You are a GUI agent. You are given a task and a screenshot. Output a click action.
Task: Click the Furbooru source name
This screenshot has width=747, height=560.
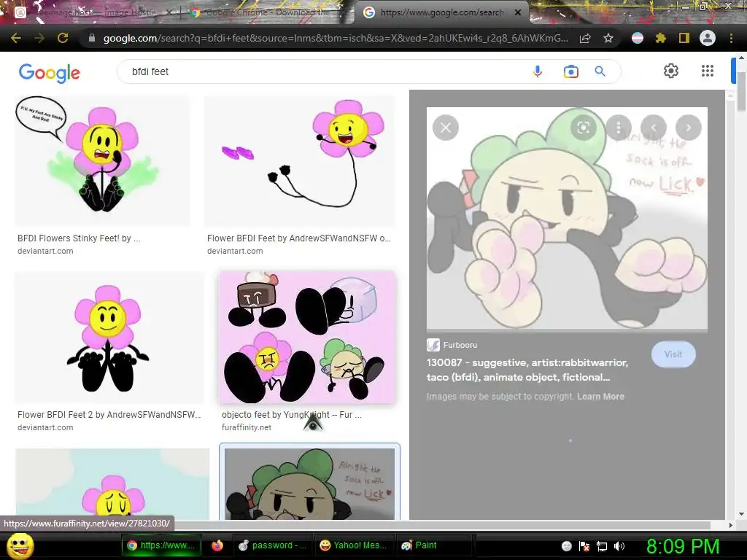click(x=460, y=345)
